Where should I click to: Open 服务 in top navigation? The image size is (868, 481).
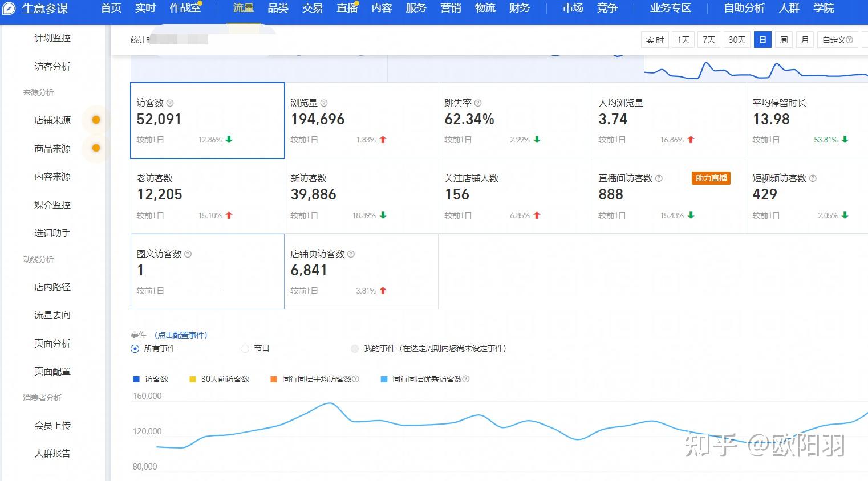click(x=416, y=8)
